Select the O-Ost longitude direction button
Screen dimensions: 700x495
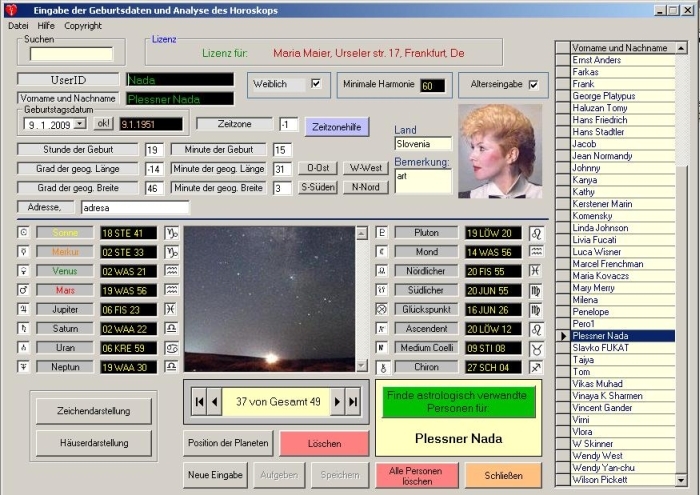pyautogui.click(x=318, y=168)
